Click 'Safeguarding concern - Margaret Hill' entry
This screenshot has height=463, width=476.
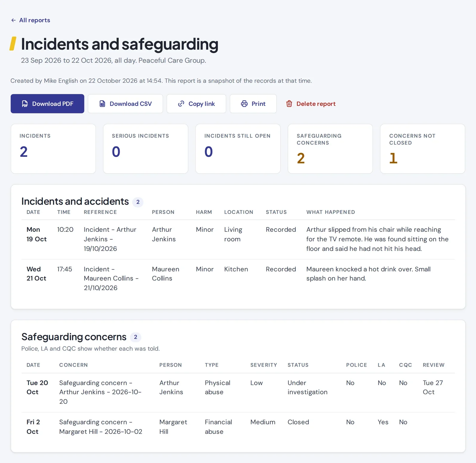tap(101, 427)
